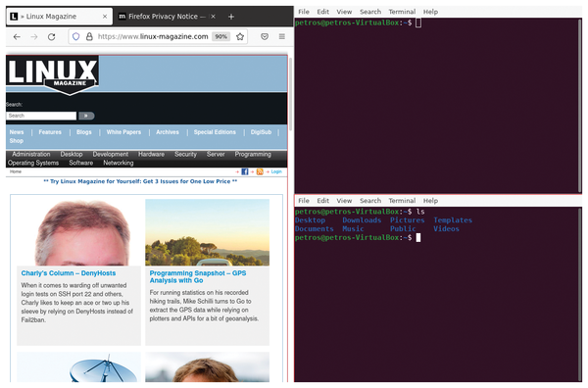Select the Administration topic
Screen dimensions: 588x388
(x=31, y=155)
